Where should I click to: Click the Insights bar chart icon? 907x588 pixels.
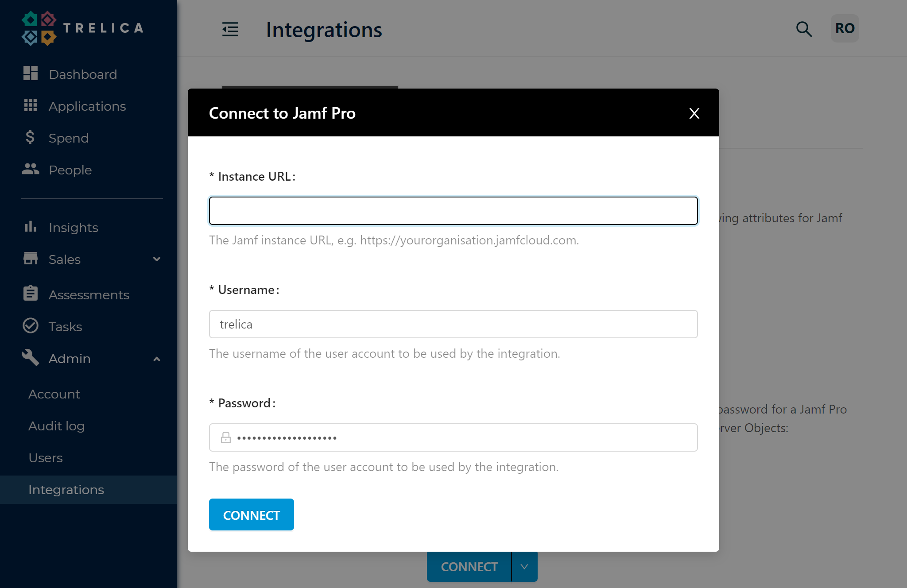click(31, 227)
